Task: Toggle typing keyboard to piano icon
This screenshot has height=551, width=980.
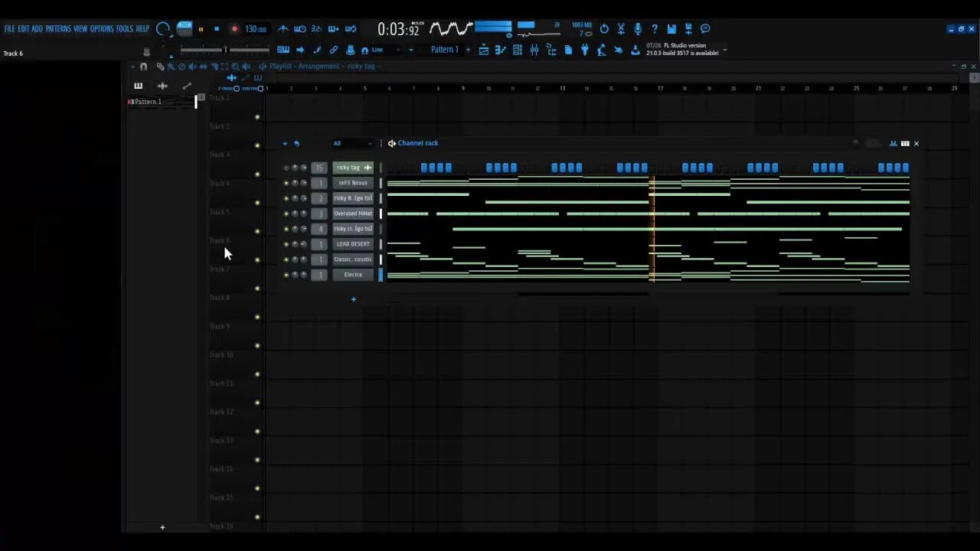Action: [x=283, y=50]
